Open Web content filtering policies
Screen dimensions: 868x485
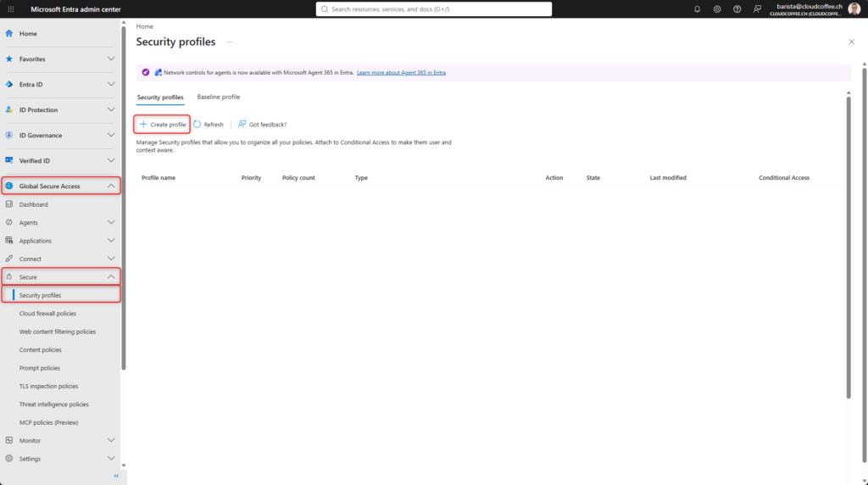(x=58, y=332)
